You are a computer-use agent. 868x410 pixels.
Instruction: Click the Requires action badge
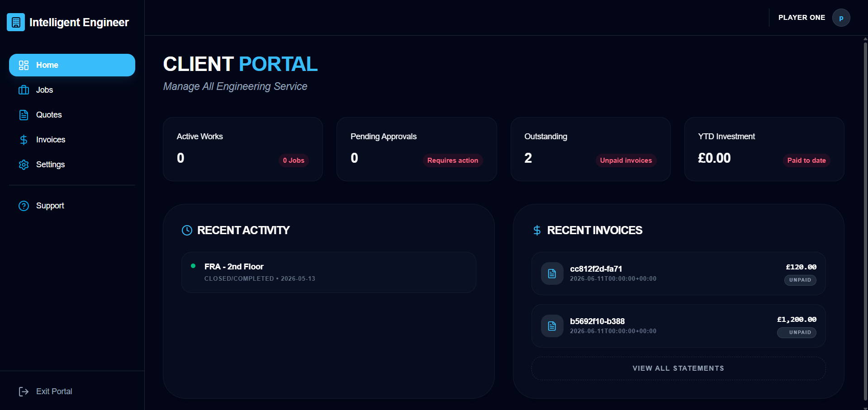click(x=453, y=160)
